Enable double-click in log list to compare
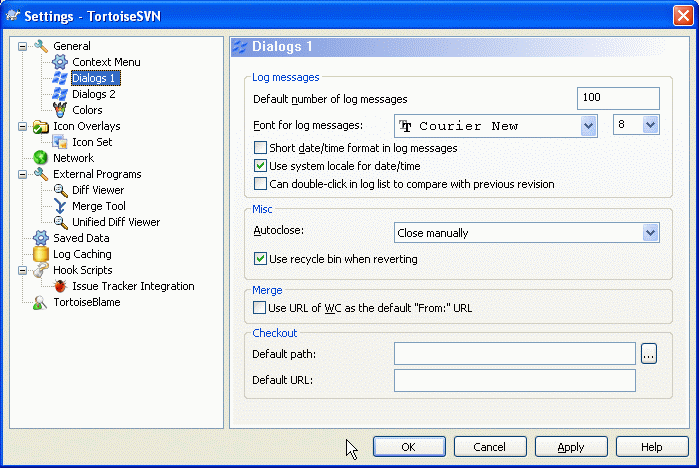699x468 pixels. 260,184
